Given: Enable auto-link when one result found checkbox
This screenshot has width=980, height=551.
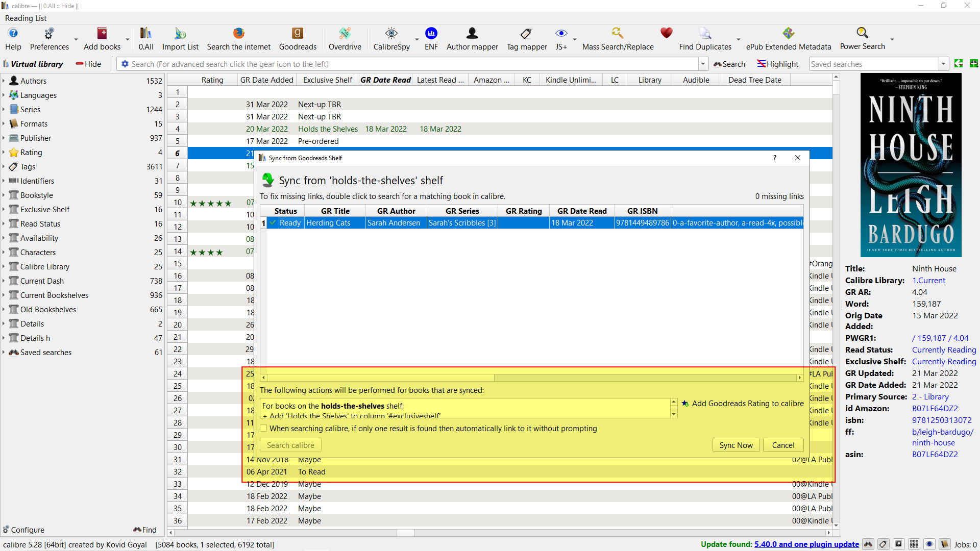Looking at the screenshot, I should 264,429.
